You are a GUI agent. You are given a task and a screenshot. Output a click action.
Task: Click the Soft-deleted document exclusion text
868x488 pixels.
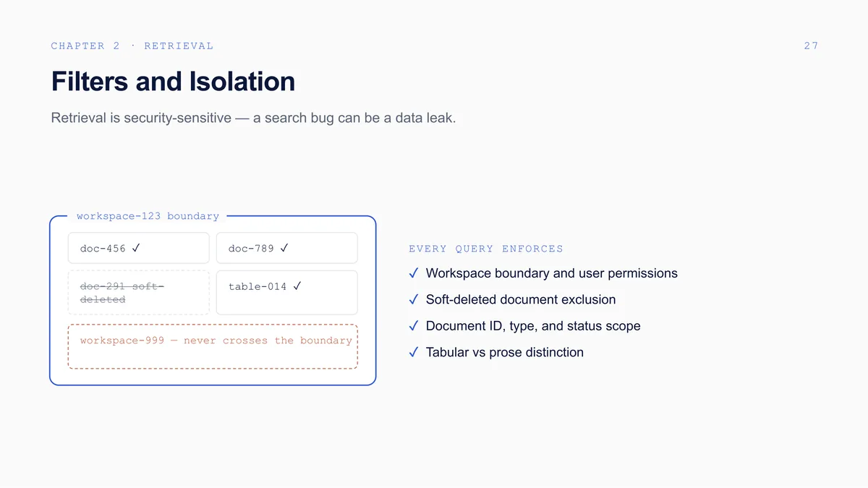pyautogui.click(x=521, y=299)
